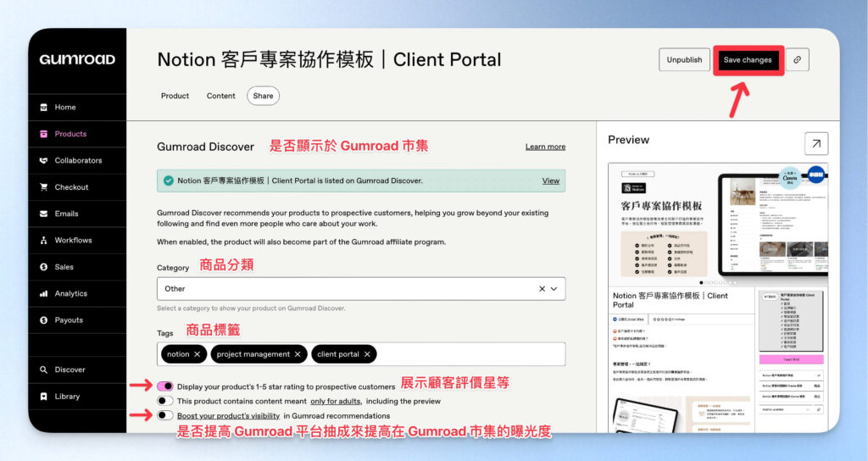Click the client portal tag chip
The width and height of the screenshot is (868, 461).
(344, 354)
